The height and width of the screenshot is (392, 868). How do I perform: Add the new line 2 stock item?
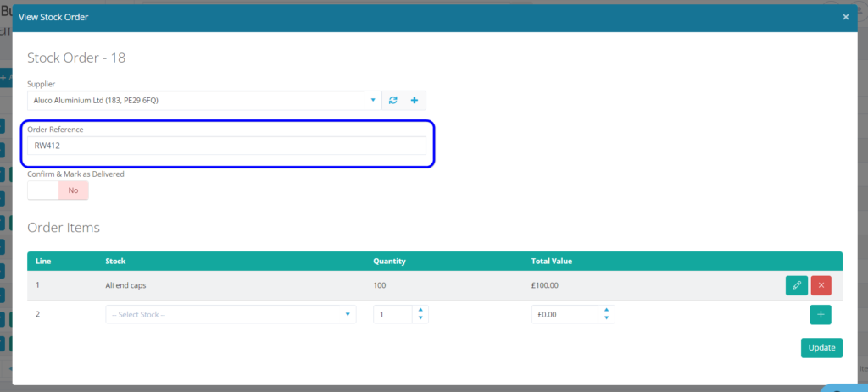[x=821, y=315]
